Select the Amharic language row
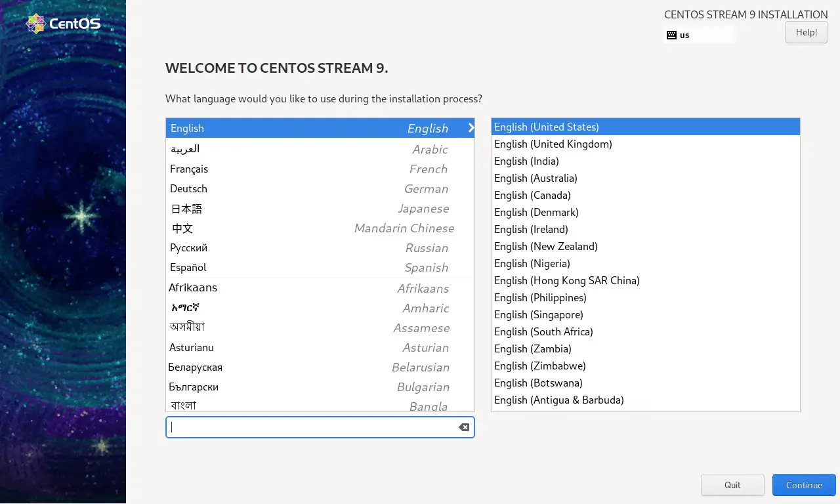 point(320,308)
